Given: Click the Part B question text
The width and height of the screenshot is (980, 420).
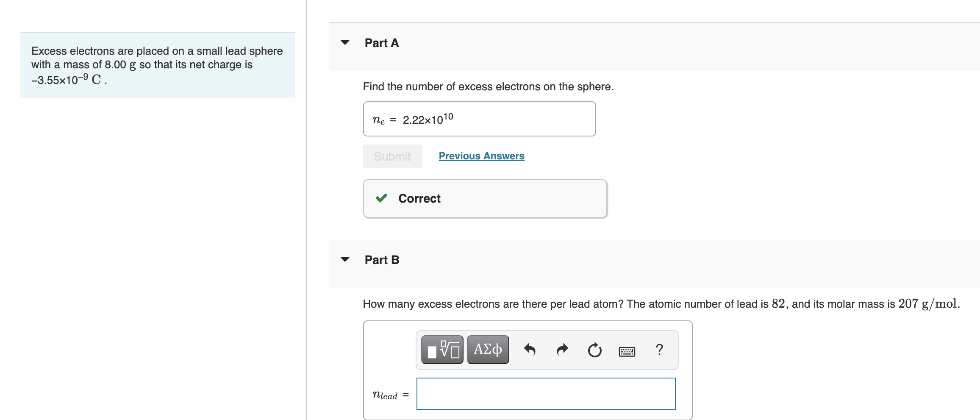Looking at the screenshot, I should [661, 304].
